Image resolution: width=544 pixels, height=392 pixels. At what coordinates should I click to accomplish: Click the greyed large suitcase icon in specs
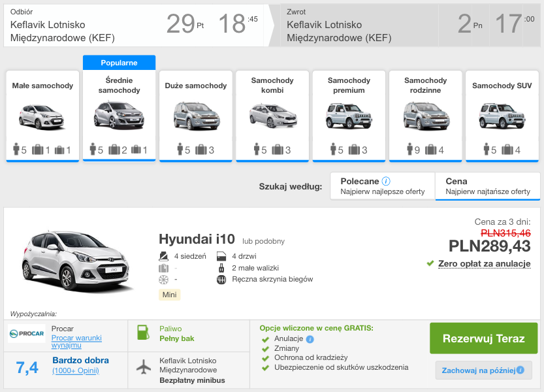163,268
